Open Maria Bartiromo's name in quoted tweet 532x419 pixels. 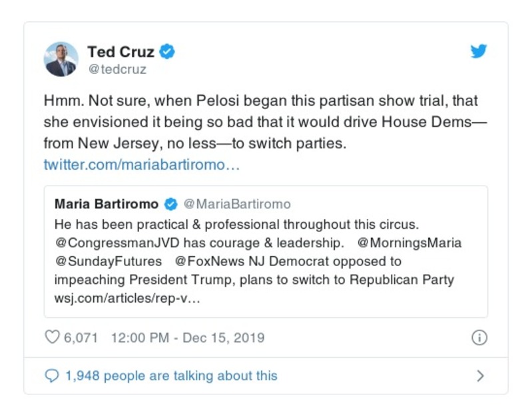coord(107,204)
